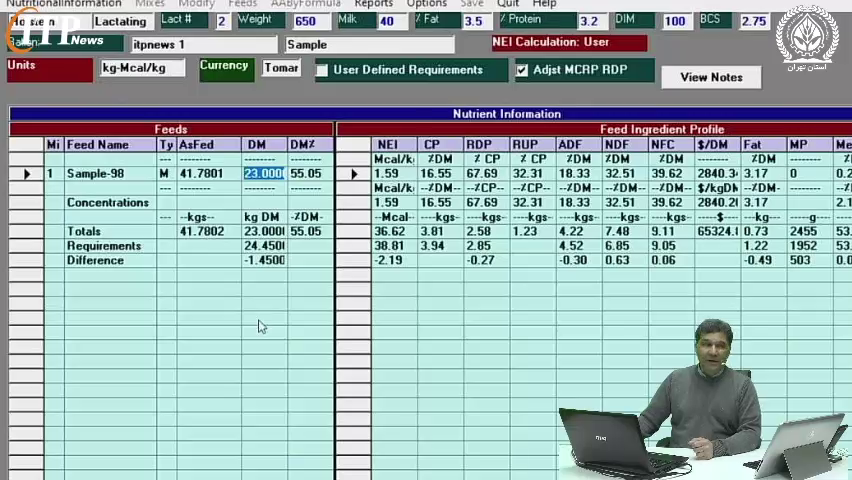Viewport: 852px width, 480px height.
Task: Click the Ty cell M for Sample-98
Action: click(x=166, y=174)
